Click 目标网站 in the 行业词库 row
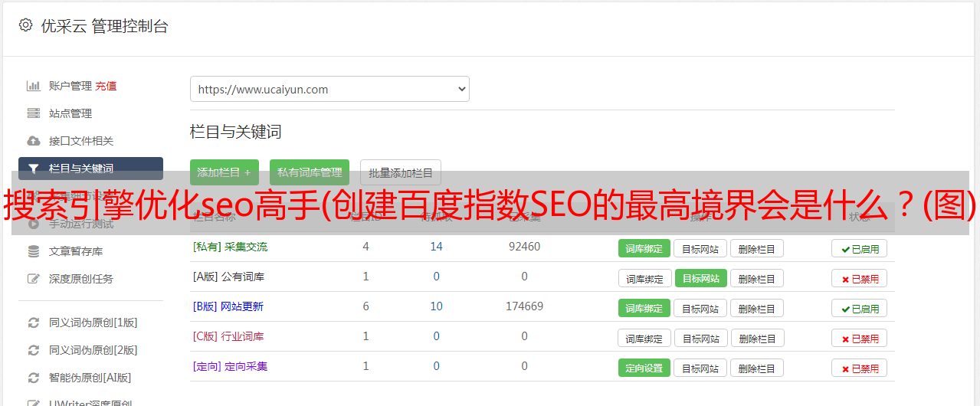 (700, 338)
